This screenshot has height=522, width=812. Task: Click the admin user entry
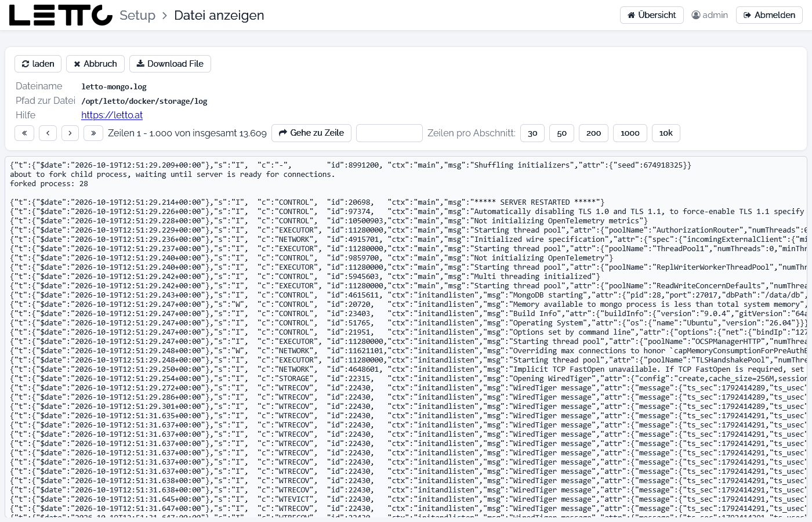(x=710, y=15)
